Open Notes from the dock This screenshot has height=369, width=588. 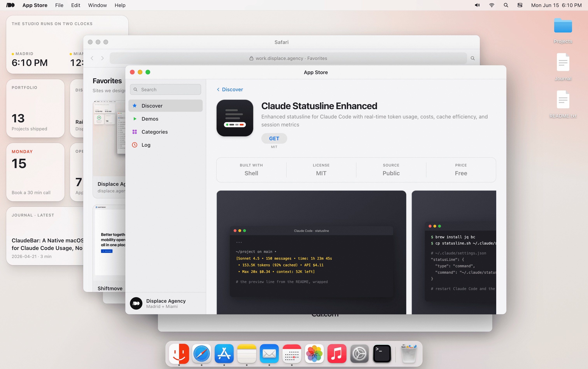247,353
